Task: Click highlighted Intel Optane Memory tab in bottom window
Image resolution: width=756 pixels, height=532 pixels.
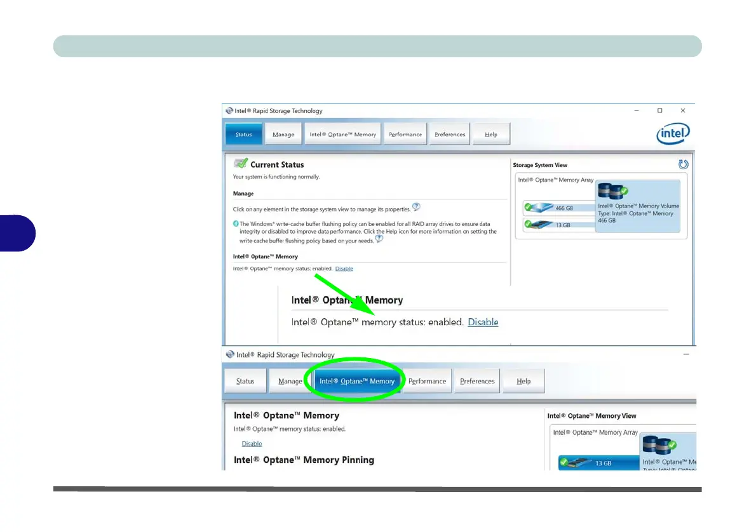Action: (357, 381)
